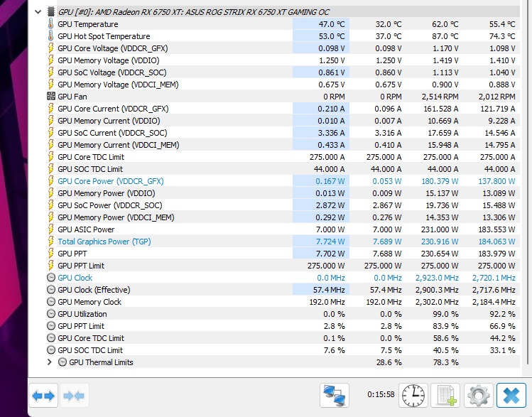The width and height of the screenshot is (532, 417).
Task: Select the blue GPU Clock label
Action: point(75,278)
